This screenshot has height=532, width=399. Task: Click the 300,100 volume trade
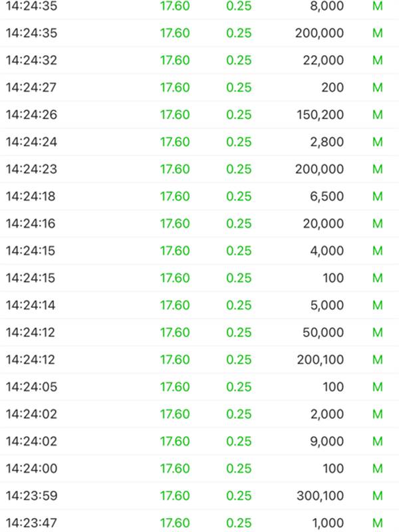pyautogui.click(x=321, y=497)
